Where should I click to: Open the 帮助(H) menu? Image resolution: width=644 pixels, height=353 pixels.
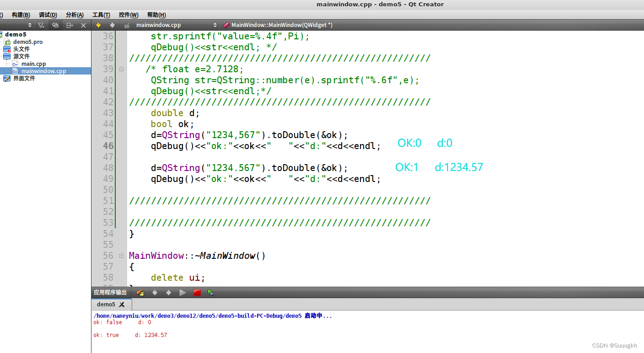coord(156,15)
